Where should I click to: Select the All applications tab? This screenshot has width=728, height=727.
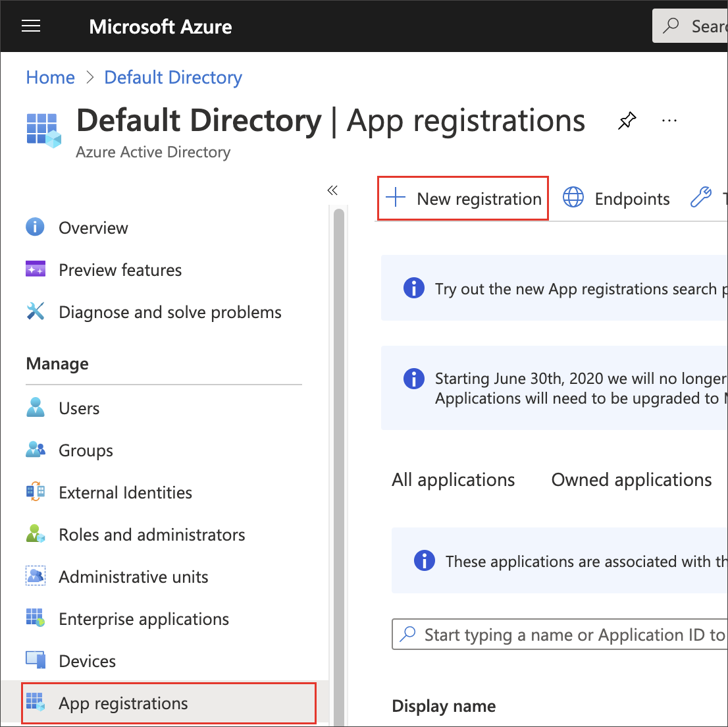click(x=453, y=479)
